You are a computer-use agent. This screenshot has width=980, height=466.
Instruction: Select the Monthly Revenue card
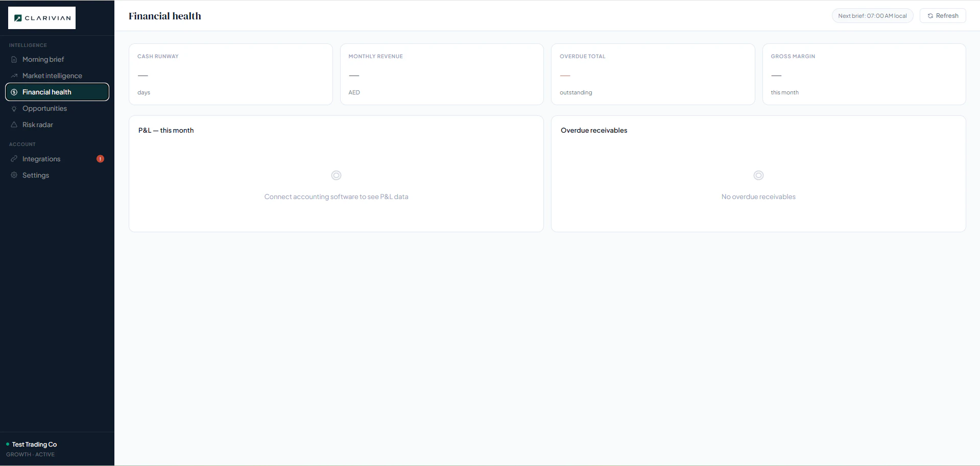(x=442, y=75)
